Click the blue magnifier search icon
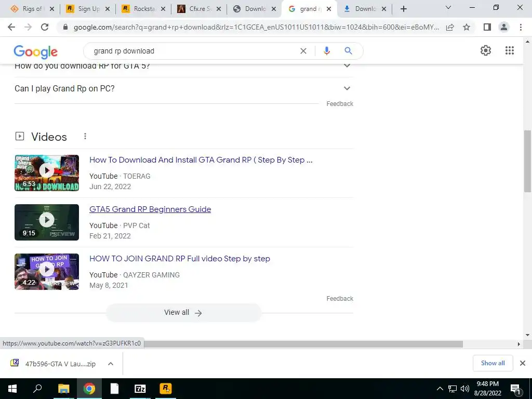The width and height of the screenshot is (532, 399). click(x=348, y=51)
